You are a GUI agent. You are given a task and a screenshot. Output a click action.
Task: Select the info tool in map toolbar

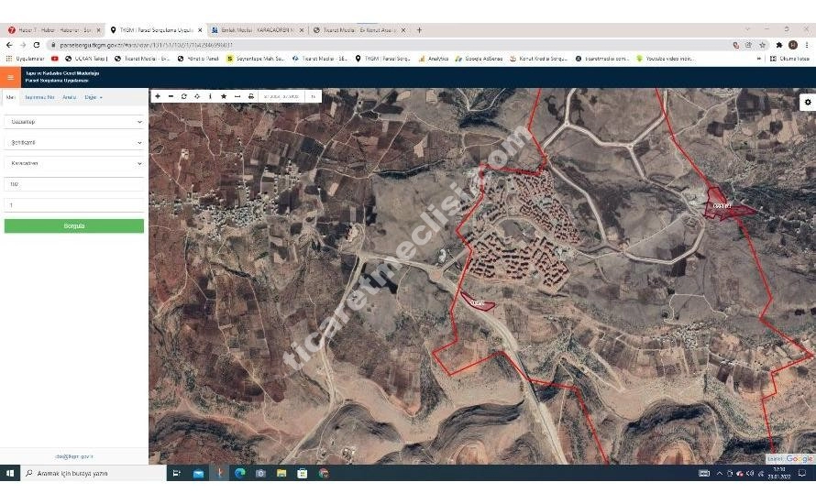(x=210, y=96)
